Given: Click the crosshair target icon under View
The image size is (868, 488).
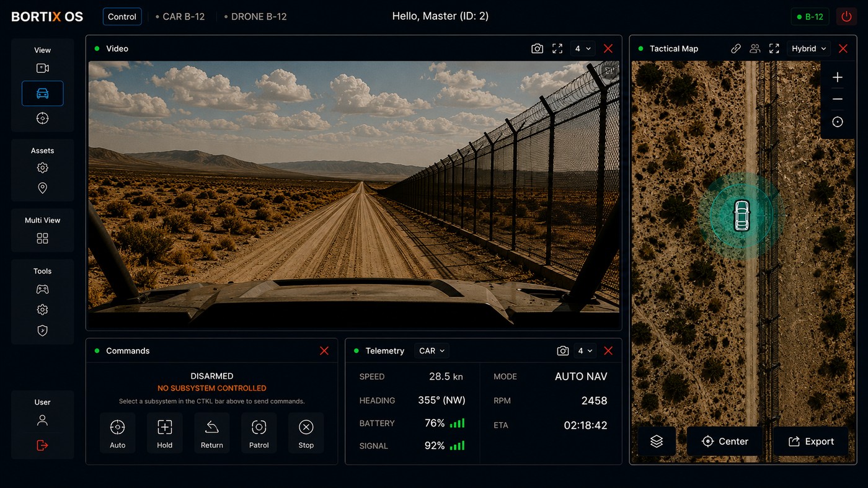Looking at the screenshot, I should pyautogui.click(x=42, y=118).
